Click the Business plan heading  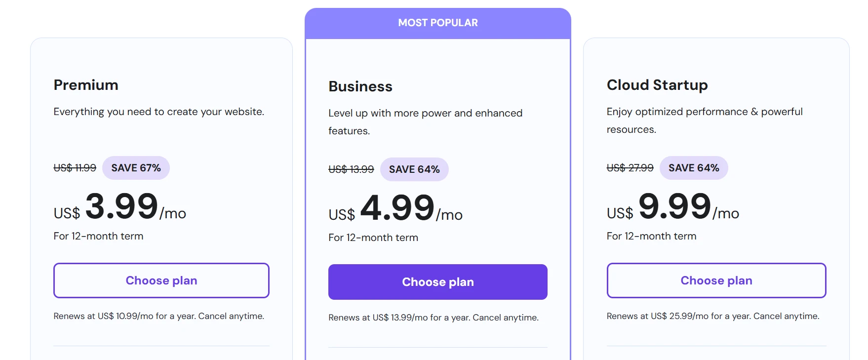(360, 86)
